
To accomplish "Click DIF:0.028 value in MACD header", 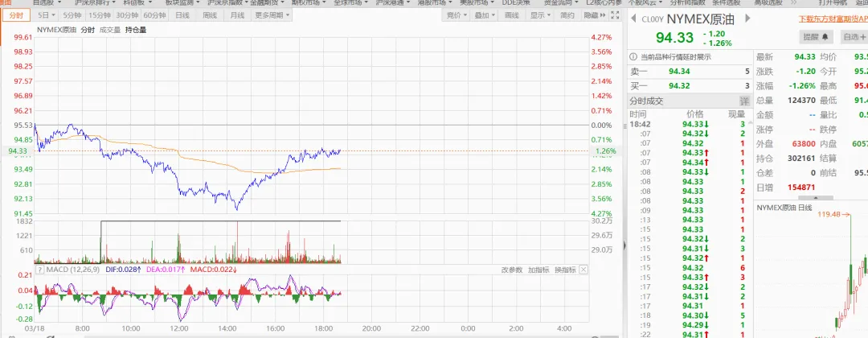I will (121, 270).
